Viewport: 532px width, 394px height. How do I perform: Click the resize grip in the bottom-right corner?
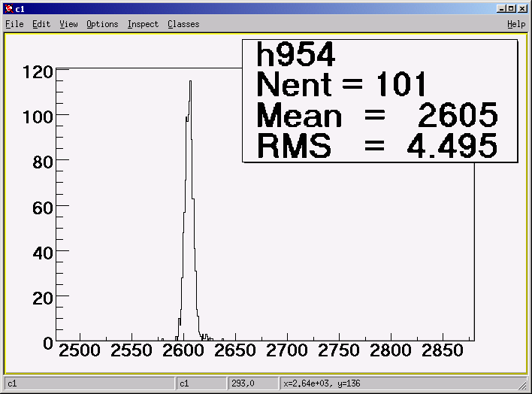[522, 385]
